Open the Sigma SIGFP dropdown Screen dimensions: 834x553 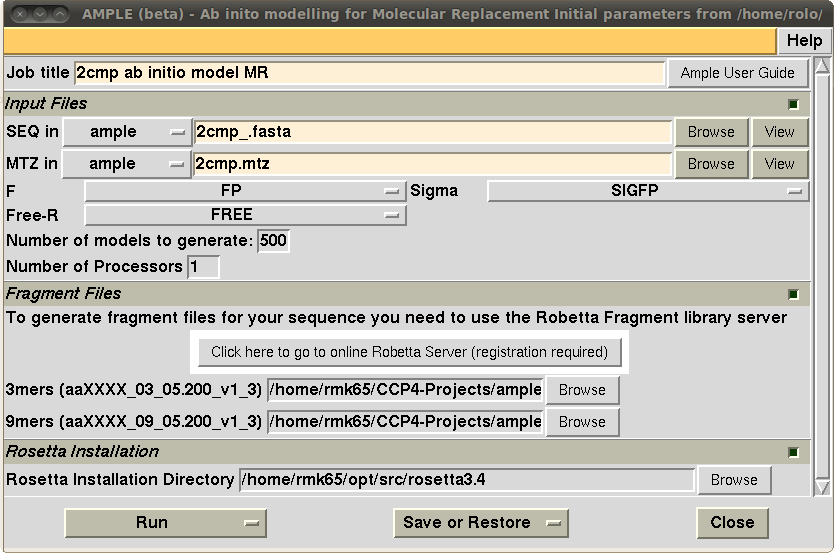pyautogui.click(x=648, y=191)
